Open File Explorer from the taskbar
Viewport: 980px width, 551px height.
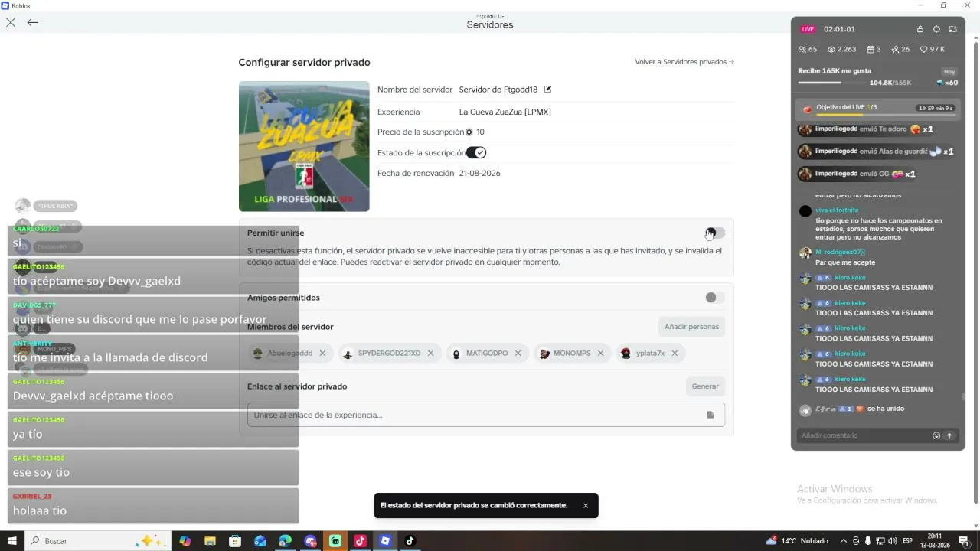(210, 541)
